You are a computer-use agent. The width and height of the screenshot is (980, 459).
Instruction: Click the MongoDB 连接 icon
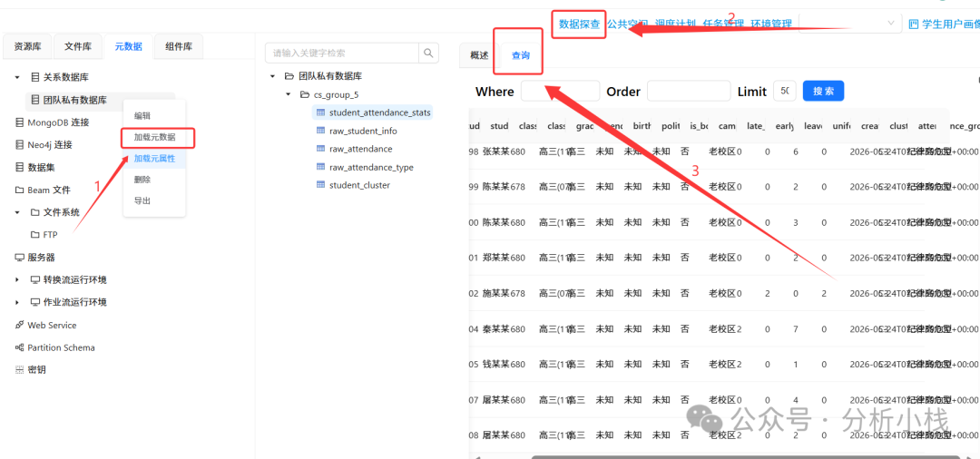19,122
